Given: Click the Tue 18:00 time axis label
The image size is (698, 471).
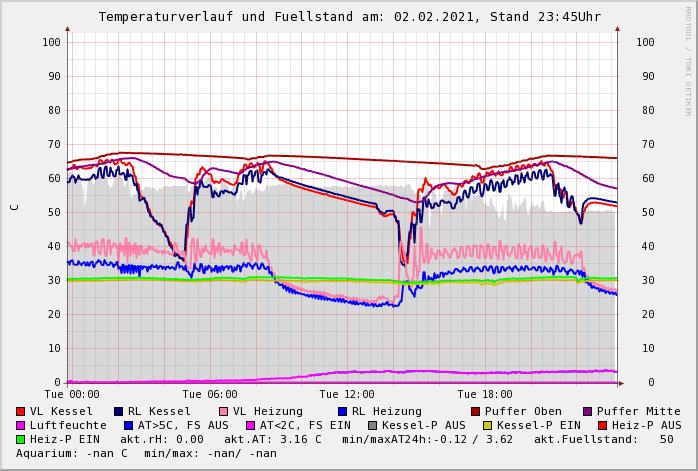Looking at the screenshot, I should (485, 394).
